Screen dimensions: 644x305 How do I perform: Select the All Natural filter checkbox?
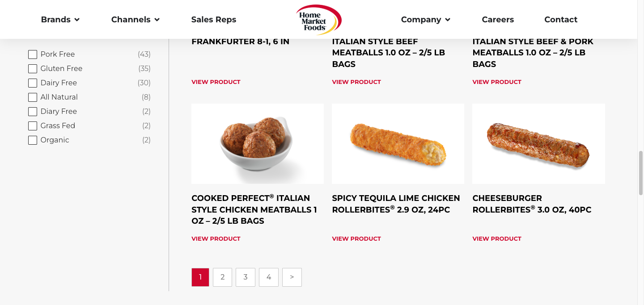click(33, 97)
